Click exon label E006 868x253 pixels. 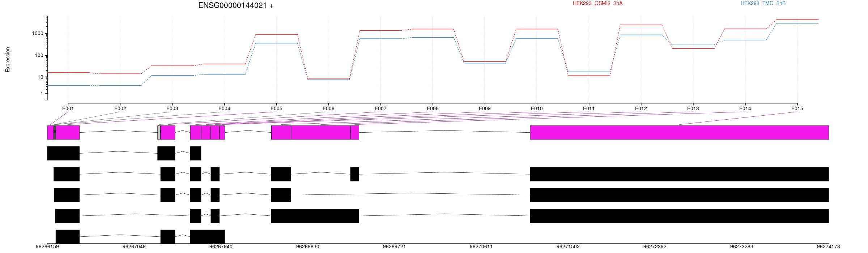328,108
